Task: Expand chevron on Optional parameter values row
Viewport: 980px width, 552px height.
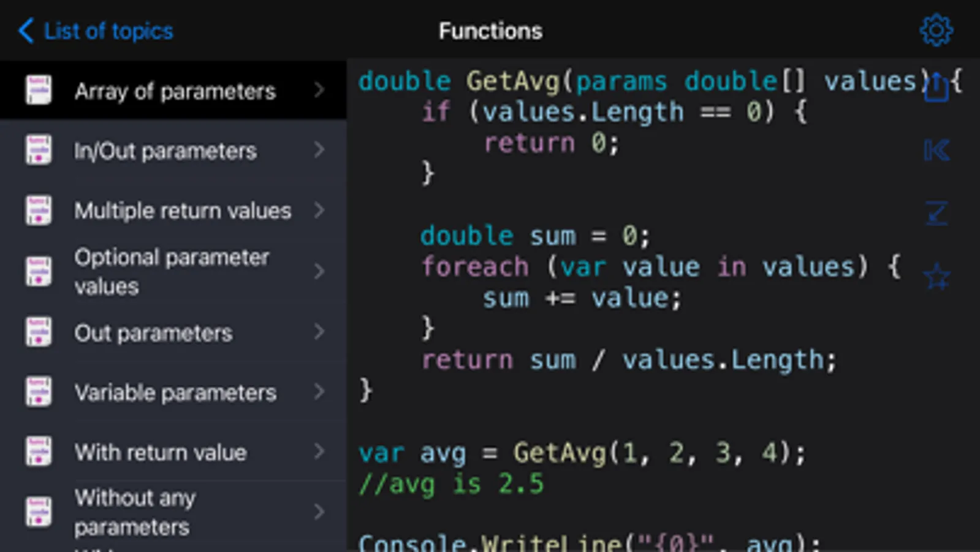Action: (319, 271)
